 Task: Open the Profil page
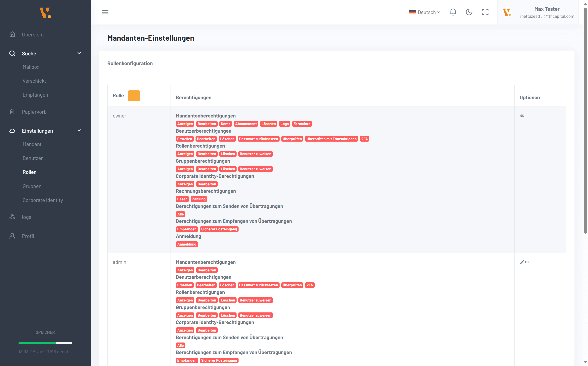(28, 236)
